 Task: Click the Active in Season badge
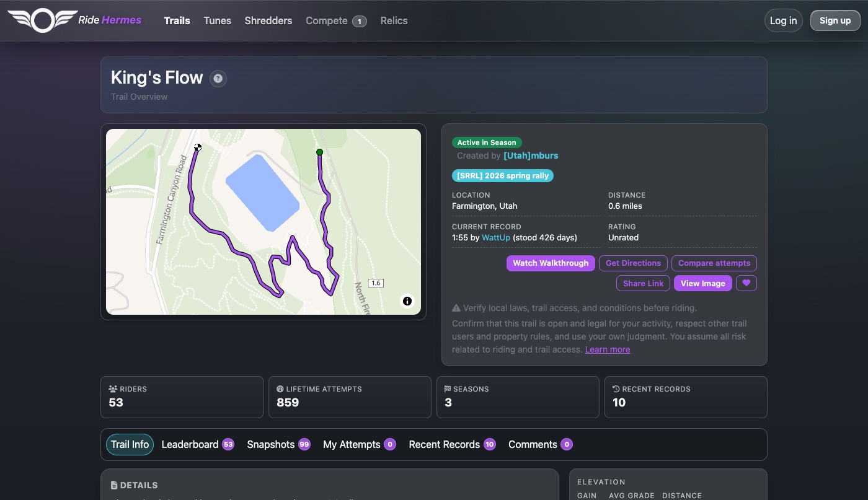click(487, 143)
